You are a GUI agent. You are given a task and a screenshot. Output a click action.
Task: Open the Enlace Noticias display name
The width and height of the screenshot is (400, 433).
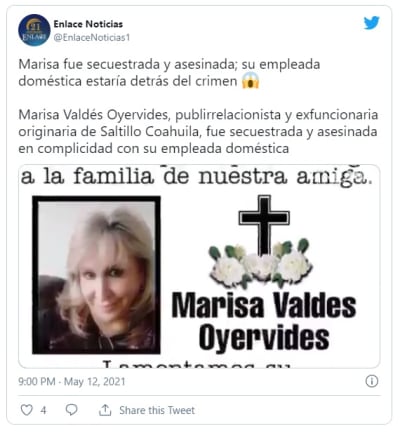coord(88,24)
